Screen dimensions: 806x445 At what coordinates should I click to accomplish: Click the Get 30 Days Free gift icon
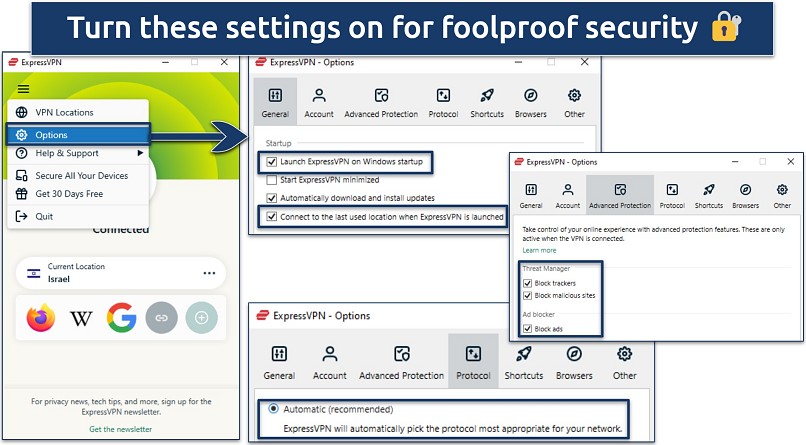click(x=22, y=194)
